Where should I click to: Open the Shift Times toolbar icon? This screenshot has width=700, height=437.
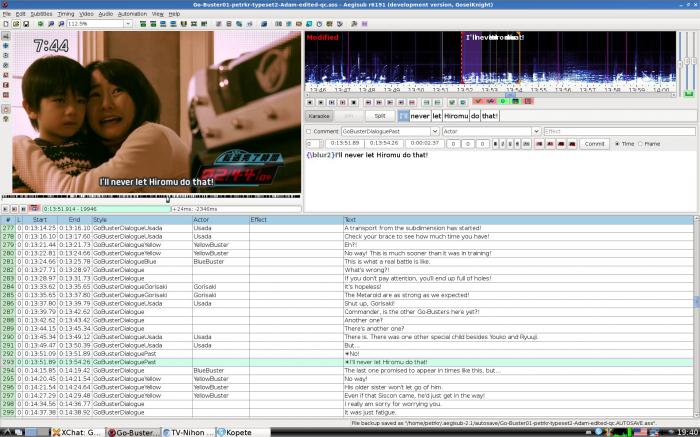point(278,24)
